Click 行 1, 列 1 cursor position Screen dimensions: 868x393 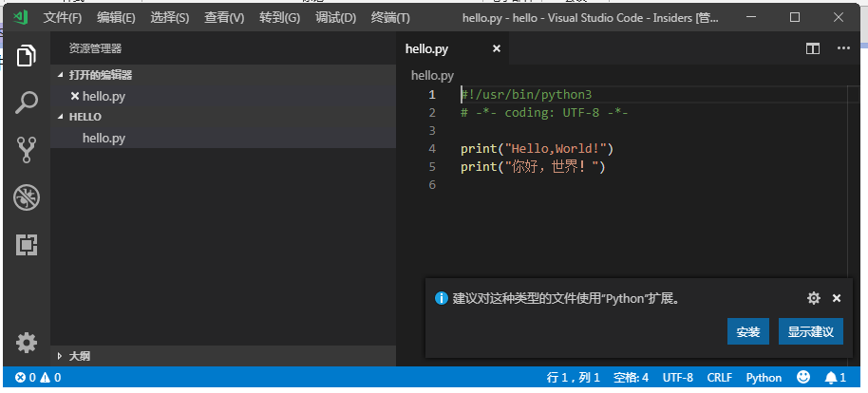[x=573, y=378]
